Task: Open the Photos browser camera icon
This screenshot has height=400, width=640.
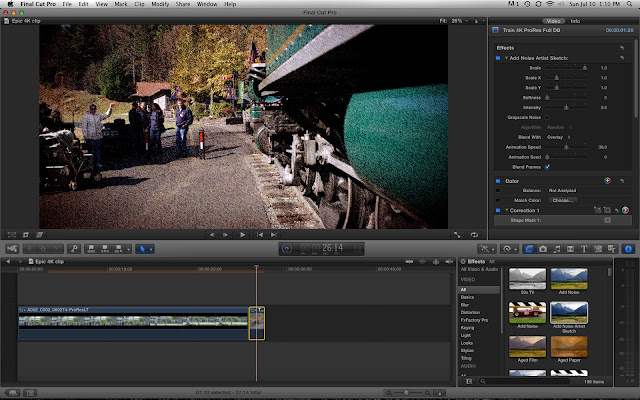Action: pos(542,248)
